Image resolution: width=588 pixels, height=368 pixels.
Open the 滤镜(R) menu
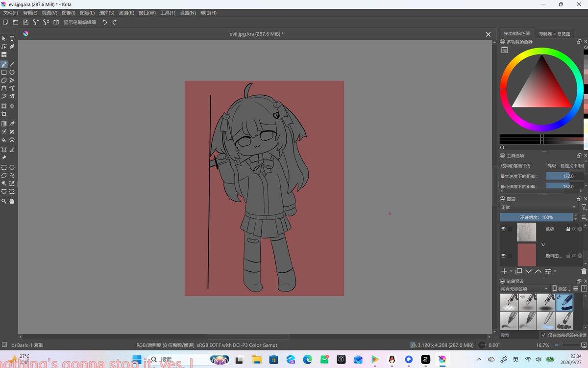pyautogui.click(x=126, y=13)
